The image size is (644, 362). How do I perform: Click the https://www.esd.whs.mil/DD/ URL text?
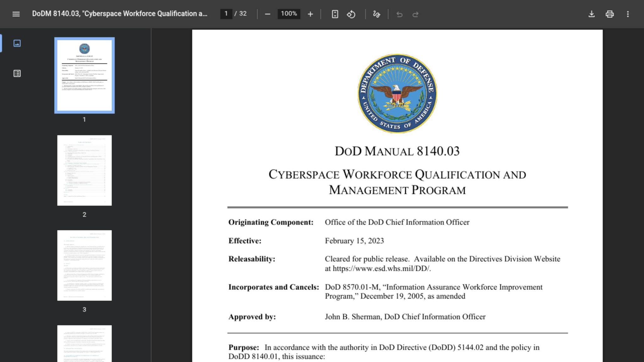[381, 269]
